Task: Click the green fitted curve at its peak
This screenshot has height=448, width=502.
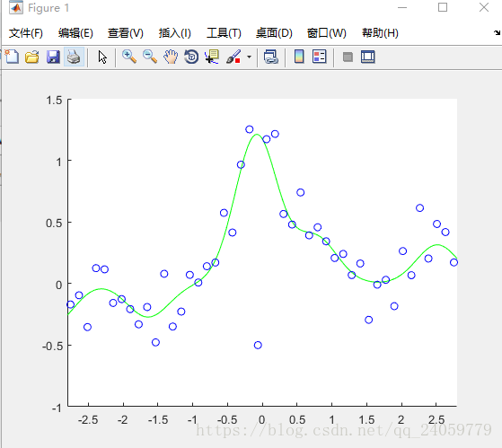Action: [257, 135]
